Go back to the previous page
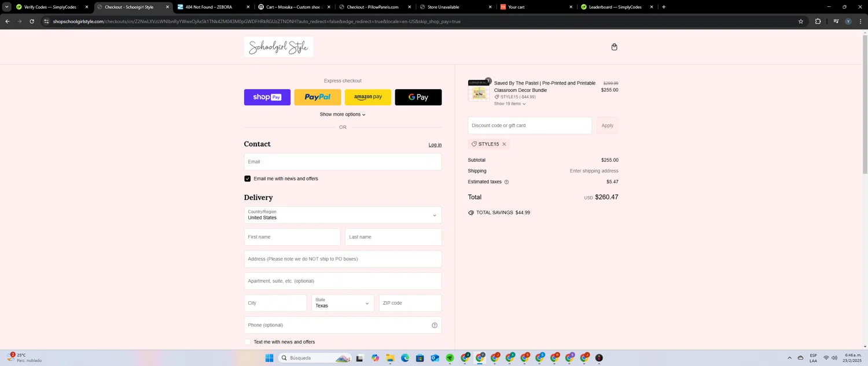The height and width of the screenshot is (366, 868). tap(7, 21)
